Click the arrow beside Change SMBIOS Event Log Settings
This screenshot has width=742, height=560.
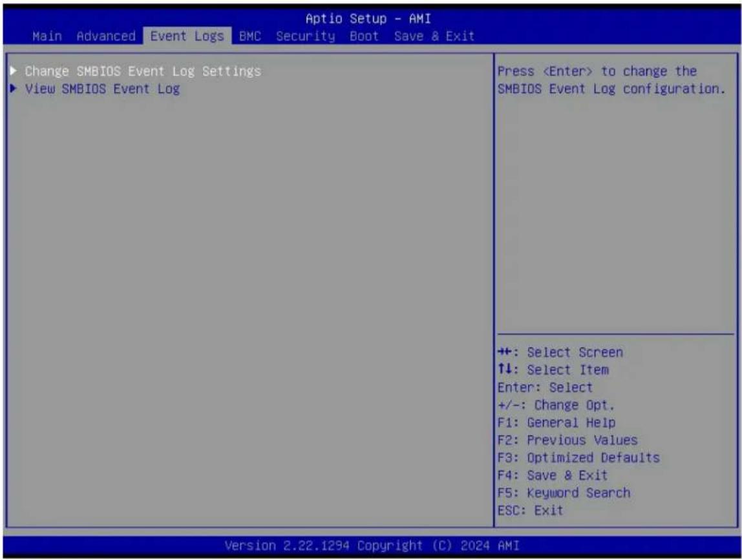coord(13,71)
